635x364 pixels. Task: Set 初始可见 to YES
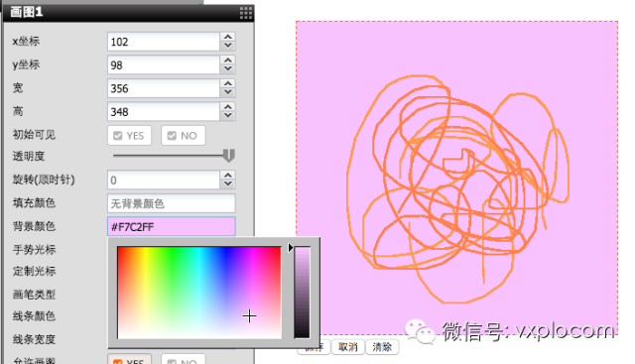click(x=129, y=136)
